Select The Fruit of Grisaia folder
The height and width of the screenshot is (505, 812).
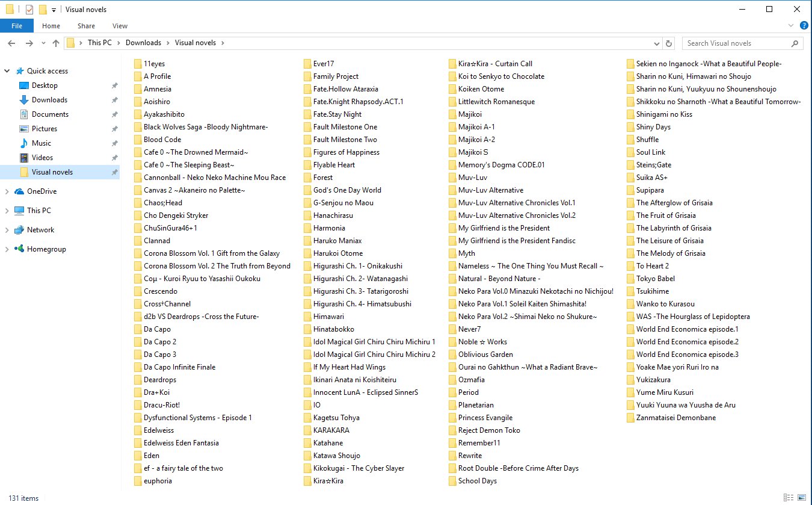tap(661, 215)
